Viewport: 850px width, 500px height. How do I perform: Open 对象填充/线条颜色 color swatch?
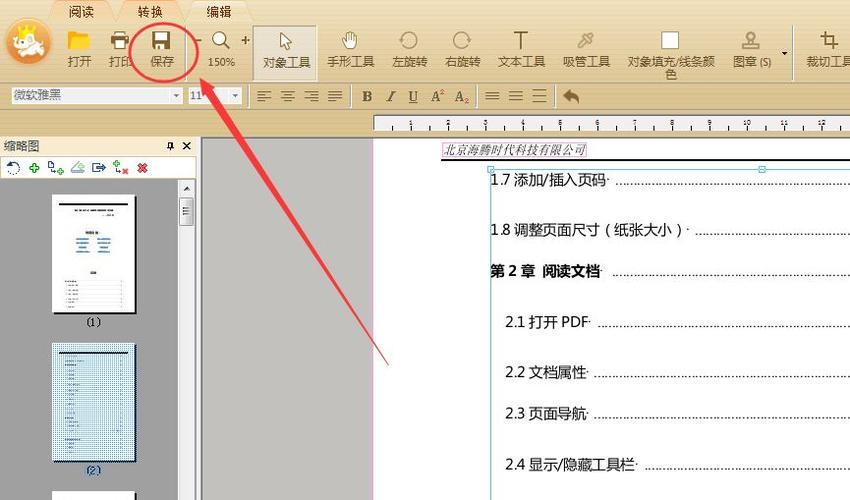point(670,41)
